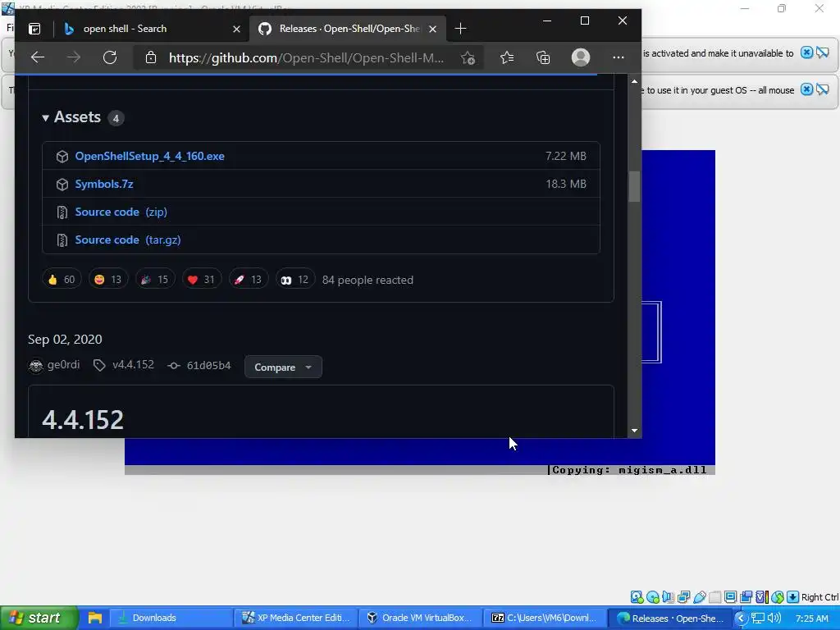Reload the GitHub releases page

(x=110, y=57)
